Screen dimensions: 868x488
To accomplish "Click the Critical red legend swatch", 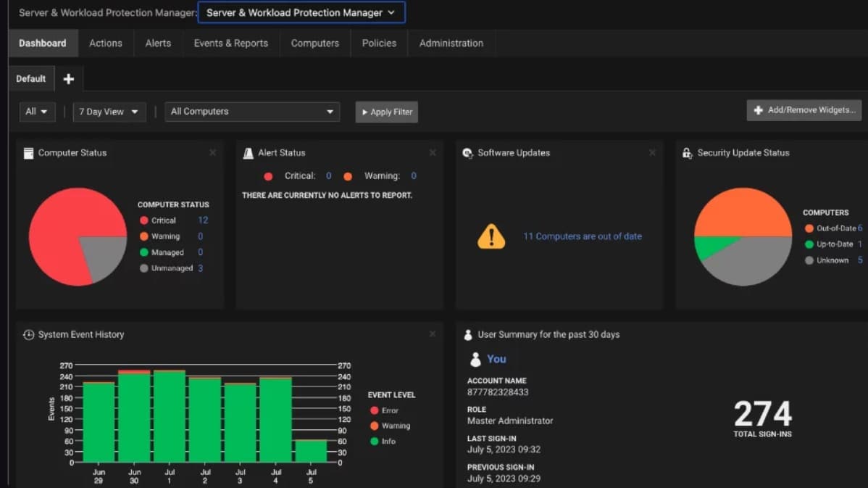I will coord(144,220).
